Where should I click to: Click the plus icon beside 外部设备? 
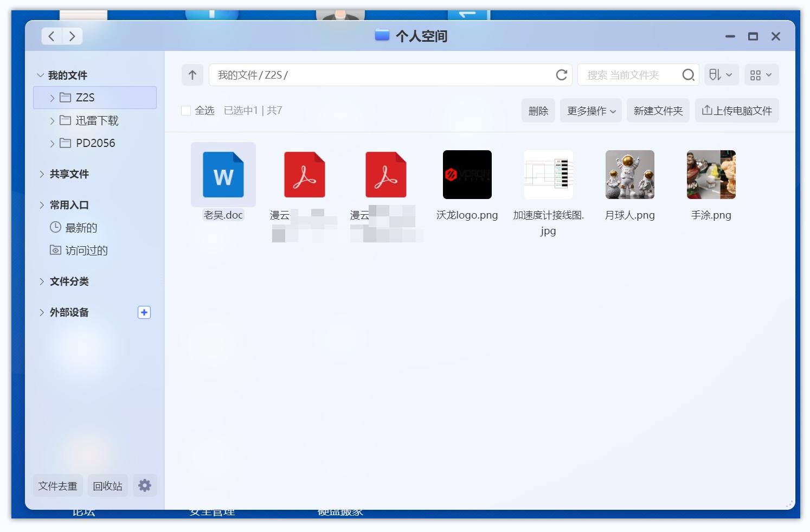click(x=144, y=312)
